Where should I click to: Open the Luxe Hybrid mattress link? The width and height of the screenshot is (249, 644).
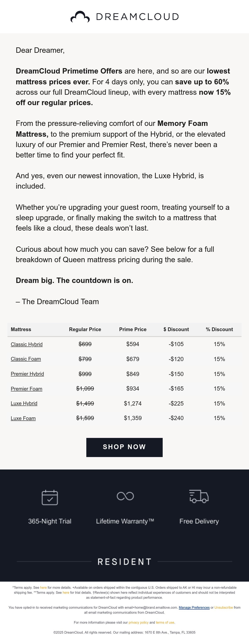click(24, 403)
